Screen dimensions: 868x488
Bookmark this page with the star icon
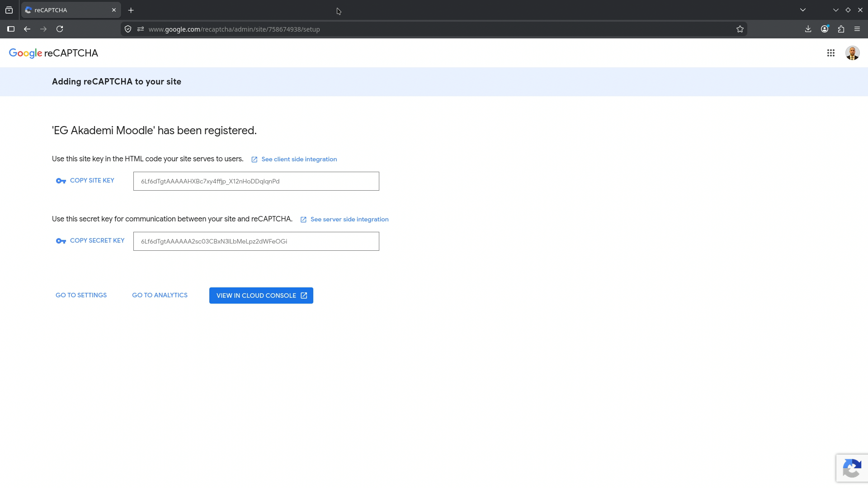point(740,29)
